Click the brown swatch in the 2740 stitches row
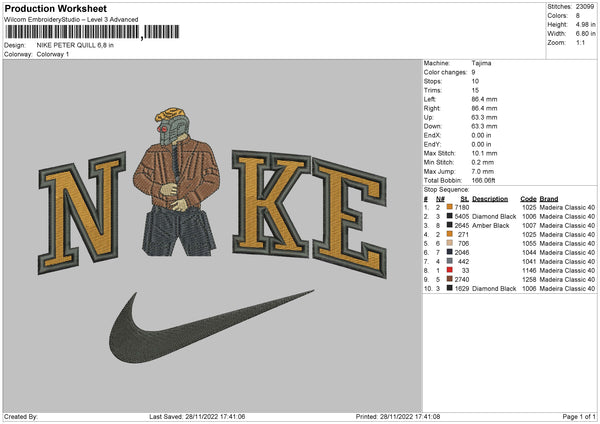The image size is (600, 424). tap(450, 279)
